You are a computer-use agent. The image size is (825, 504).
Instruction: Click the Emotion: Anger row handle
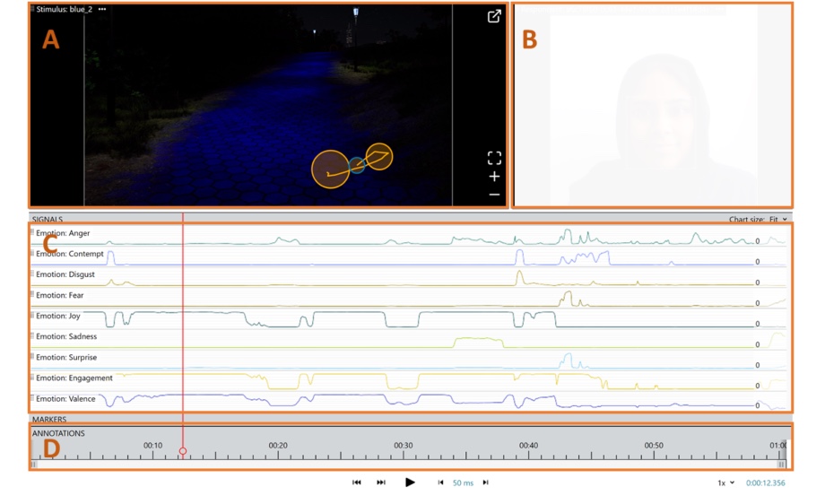click(32, 233)
